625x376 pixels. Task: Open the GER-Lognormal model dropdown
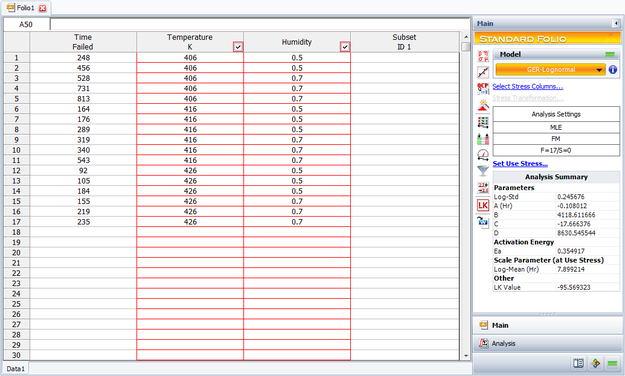click(x=550, y=70)
